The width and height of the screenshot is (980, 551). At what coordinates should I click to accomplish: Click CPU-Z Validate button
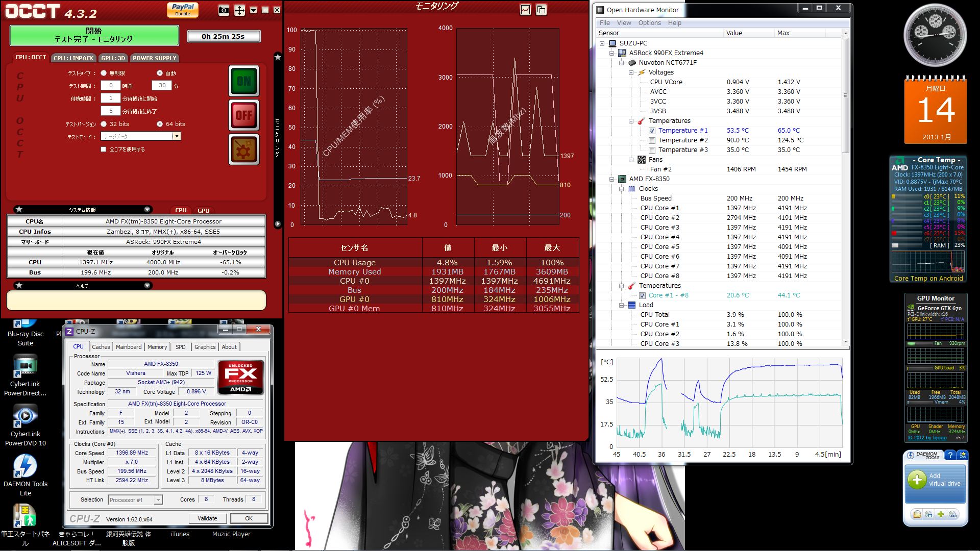[207, 518]
